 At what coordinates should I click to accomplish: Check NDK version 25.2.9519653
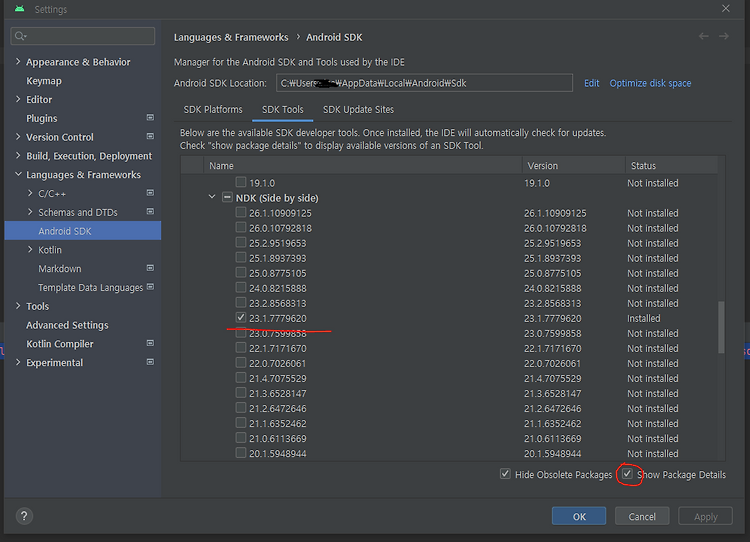pyautogui.click(x=241, y=243)
